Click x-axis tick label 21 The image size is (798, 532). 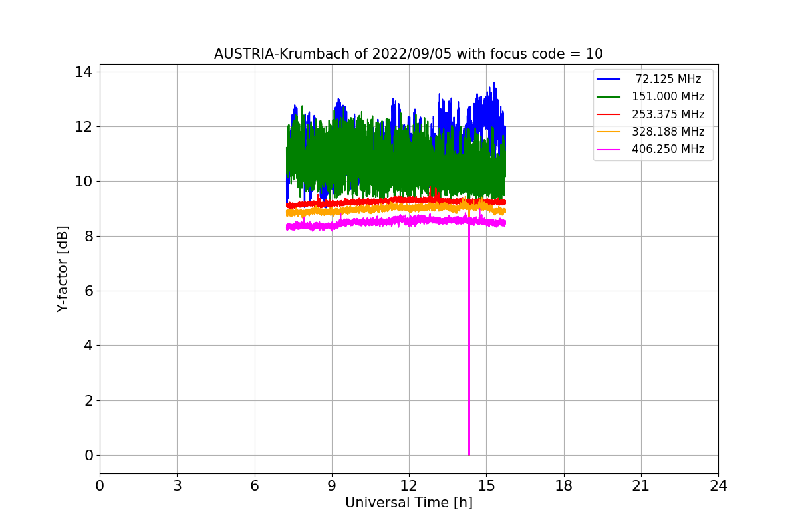[x=641, y=485]
